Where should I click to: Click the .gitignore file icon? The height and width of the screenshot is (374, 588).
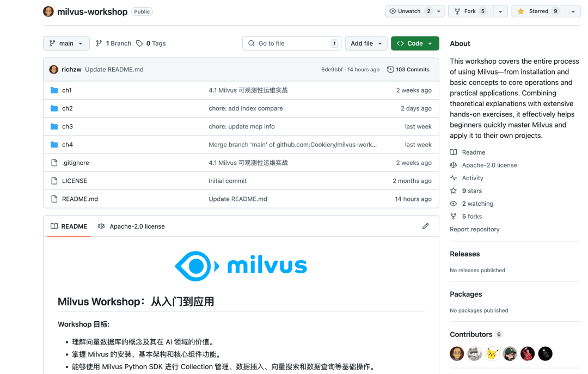coord(54,162)
